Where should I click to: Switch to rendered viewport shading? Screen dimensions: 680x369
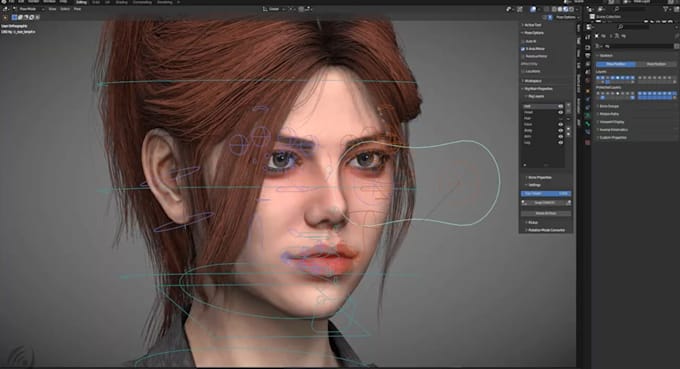point(571,9)
